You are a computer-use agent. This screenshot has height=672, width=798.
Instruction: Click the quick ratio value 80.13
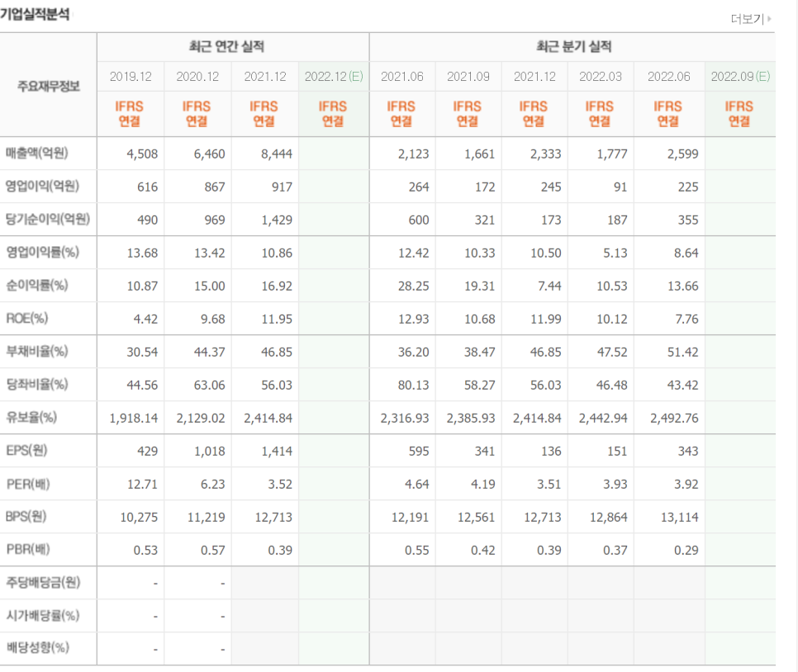point(413,386)
